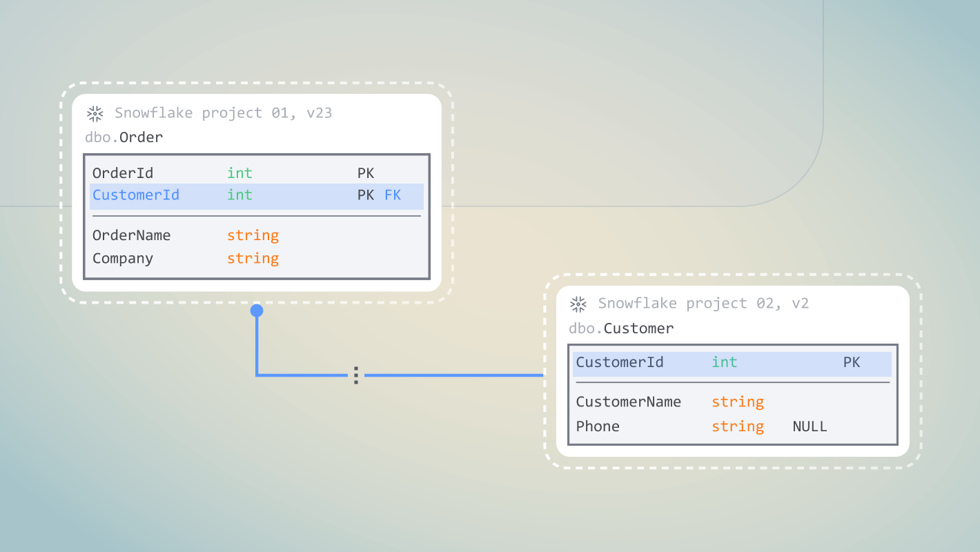This screenshot has width=980, height=552.
Task: Click the string type of Company
Action: (x=253, y=259)
